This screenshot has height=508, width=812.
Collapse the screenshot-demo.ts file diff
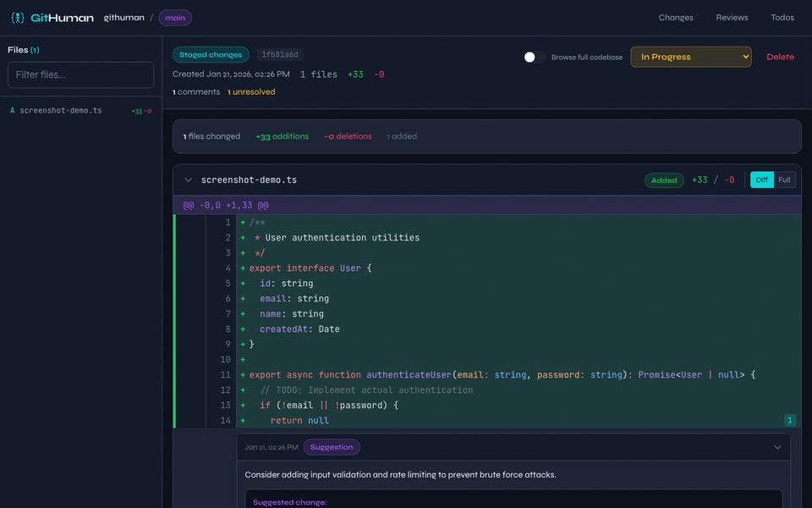tap(188, 179)
